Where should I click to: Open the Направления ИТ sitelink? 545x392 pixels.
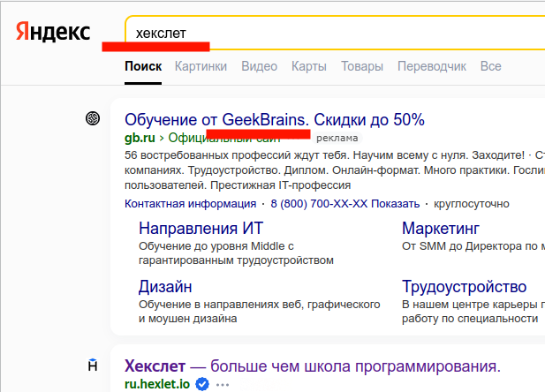point(201,229)
